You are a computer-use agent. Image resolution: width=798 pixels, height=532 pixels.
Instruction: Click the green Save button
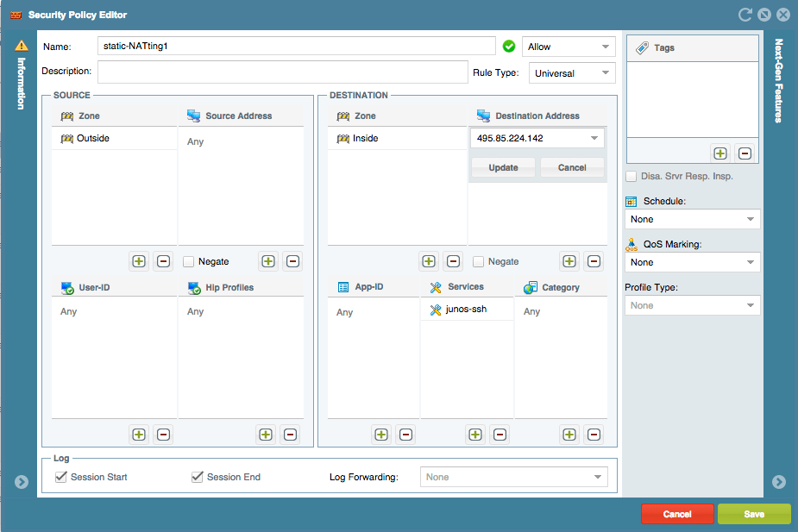tap(754, 514)
